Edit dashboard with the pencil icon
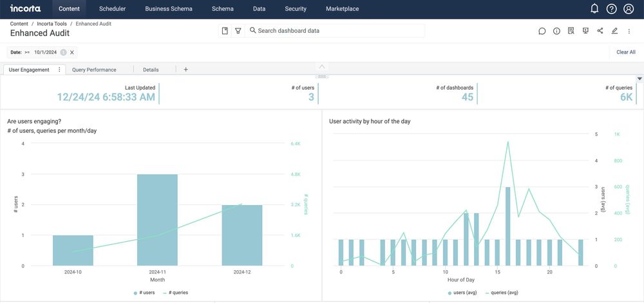The height and width of the screenshot is (303, 644). 614,31
